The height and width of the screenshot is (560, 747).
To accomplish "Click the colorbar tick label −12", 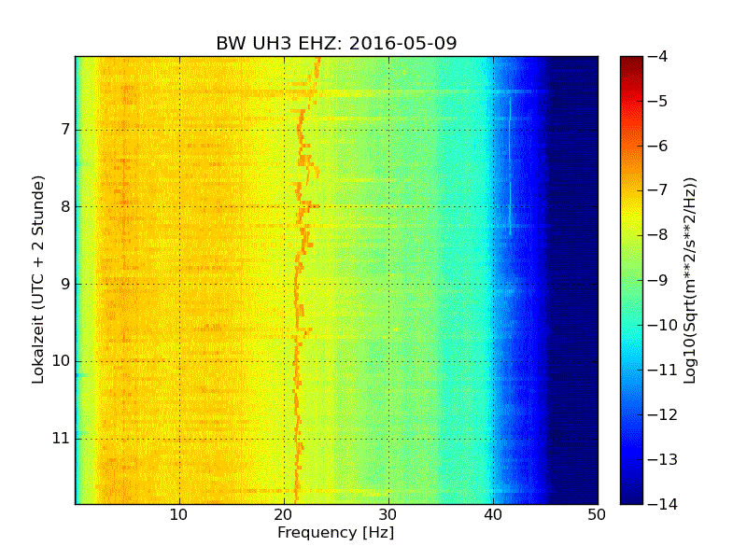I will 662,414.
